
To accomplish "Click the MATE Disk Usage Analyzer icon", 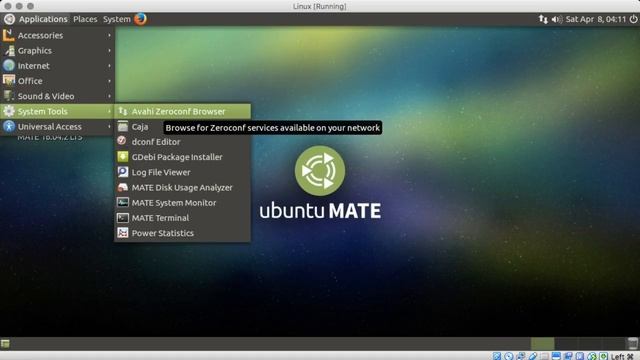I will coord(122,187).
